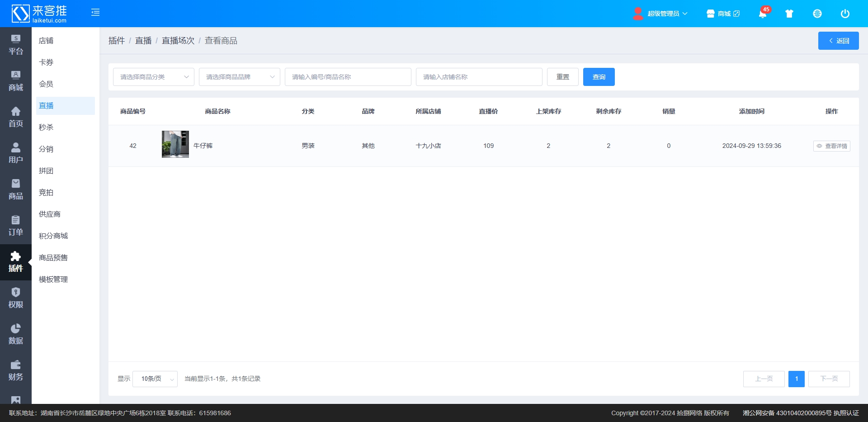
Task: Expand the 请选择商品品牌 dropdown
Action: click(x=240, y=77)
